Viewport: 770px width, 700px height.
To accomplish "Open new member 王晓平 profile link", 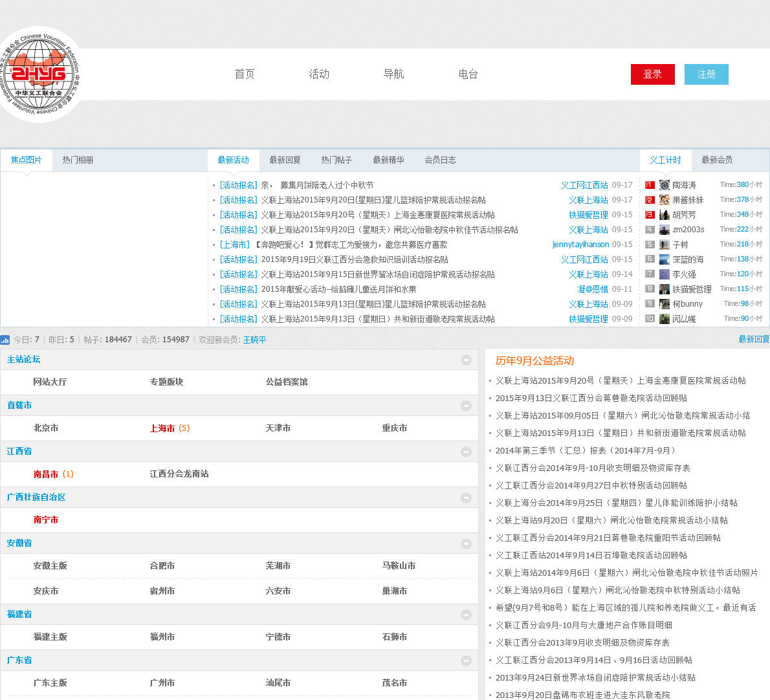I will click(x=254, y=340).
